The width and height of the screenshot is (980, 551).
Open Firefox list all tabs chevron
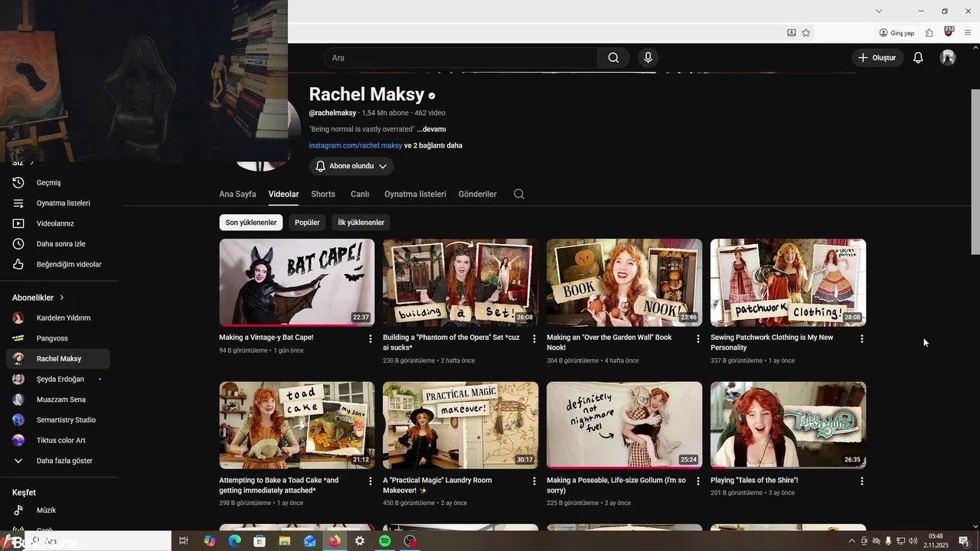(x=879, y=11)
